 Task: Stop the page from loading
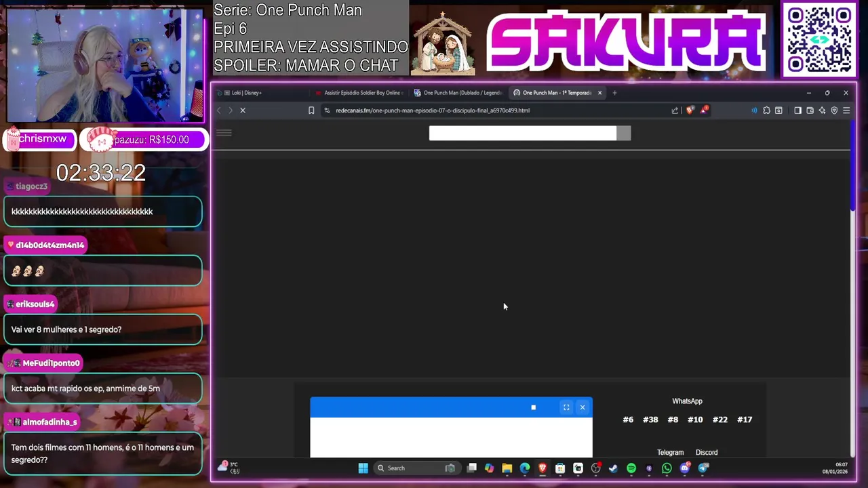pos(243,110)
